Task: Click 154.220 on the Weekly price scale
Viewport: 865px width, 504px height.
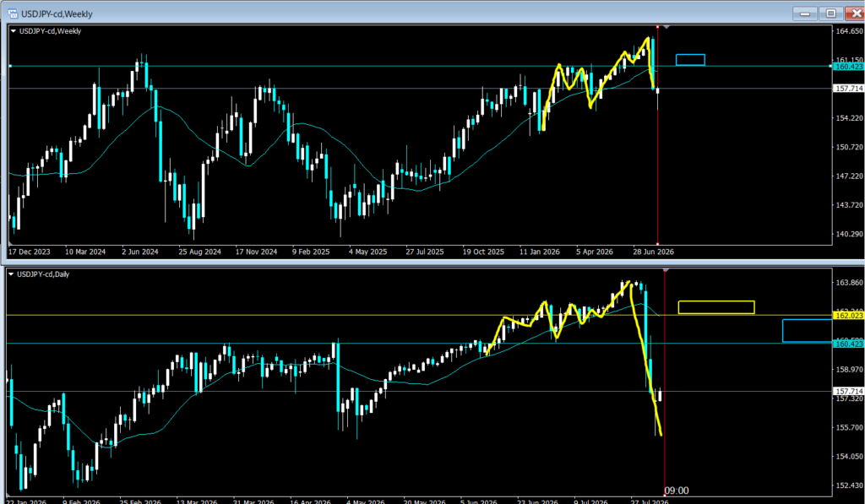Action: 849,118
